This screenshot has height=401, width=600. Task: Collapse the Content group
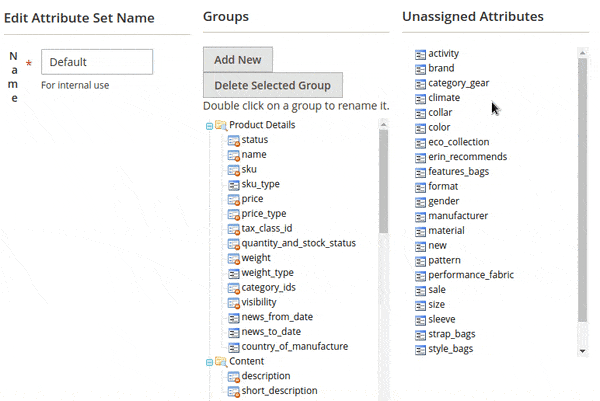coord(209,362)
